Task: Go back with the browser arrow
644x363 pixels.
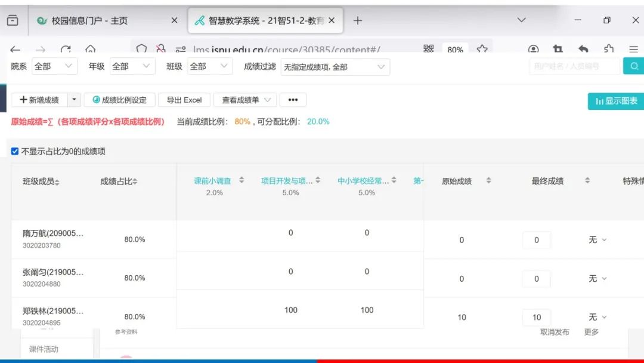Action: [15, 50]
